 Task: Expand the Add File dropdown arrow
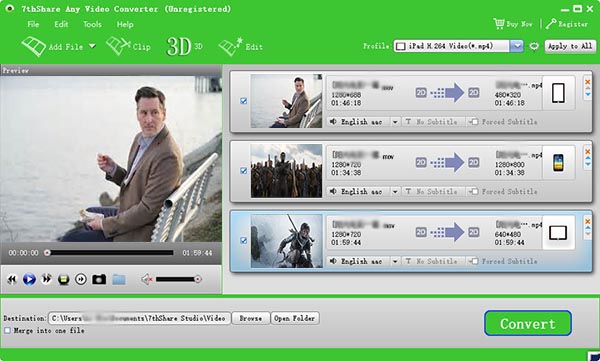point(92,46)
